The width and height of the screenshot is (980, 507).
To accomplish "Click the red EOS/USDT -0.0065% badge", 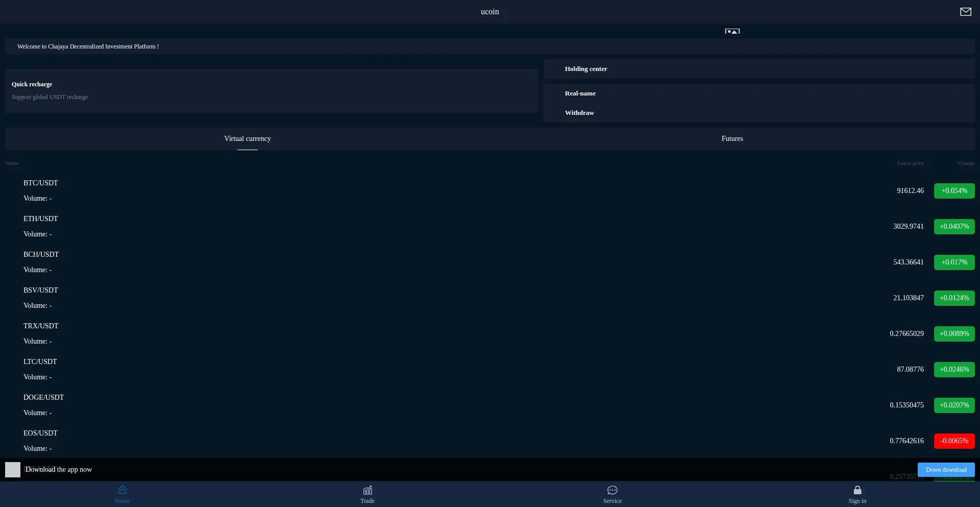I will 954,441.
